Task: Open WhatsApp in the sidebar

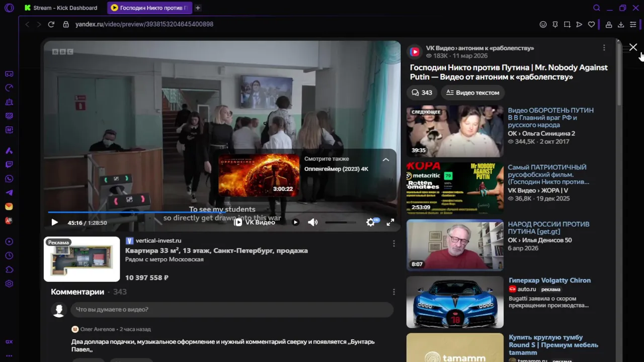Action: (9, 178)
